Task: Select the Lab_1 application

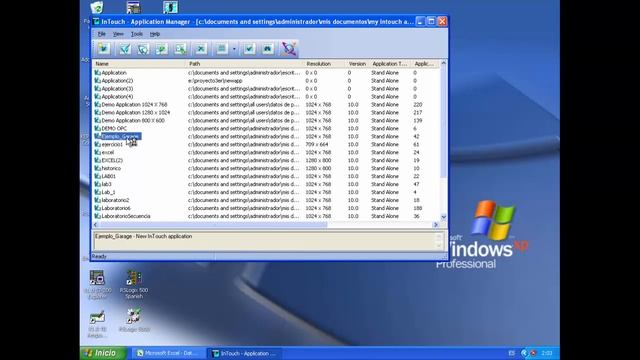Action: (108, 192)
